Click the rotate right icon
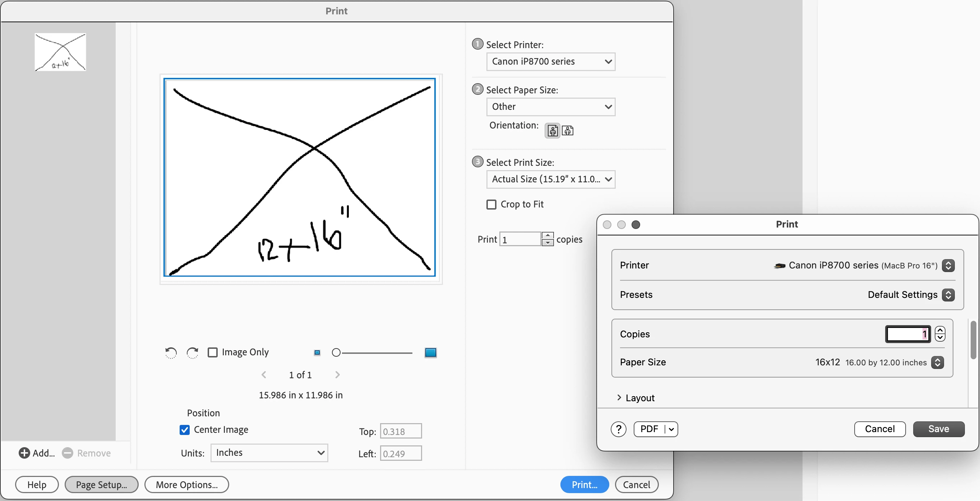The image size is (980, 501). [x=193, y=352]
